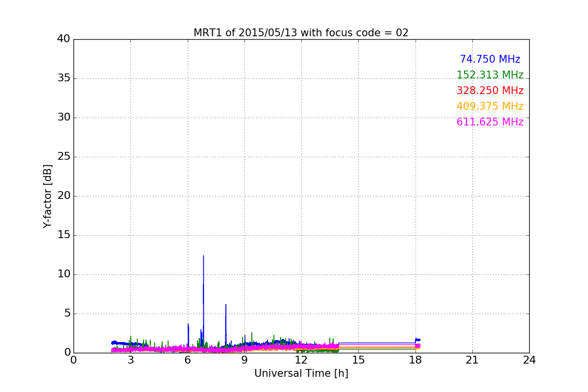Click the 611.625 MHz legend label
The width and height of the screenshot is (588, 392).
(x=490, y=122)
